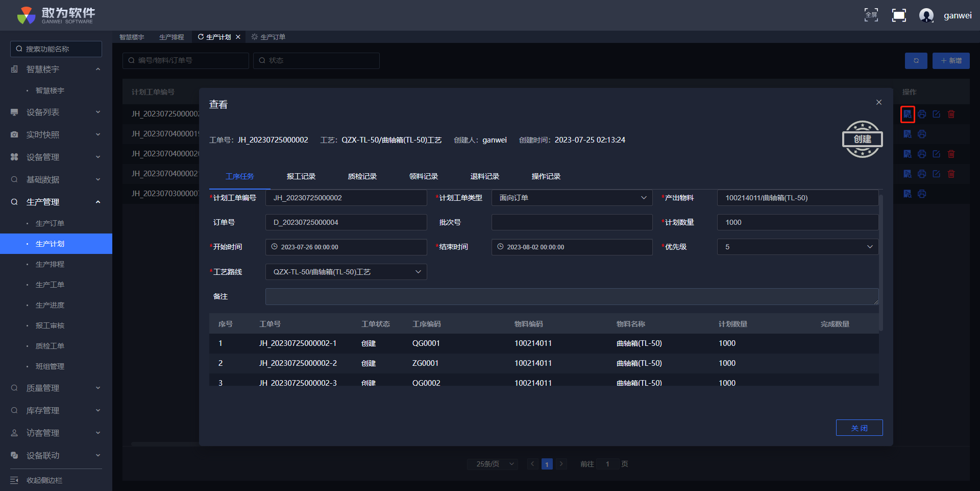Switch to the 报工记录 tab
Screen dimensions: 980x491
coord(301,176)
